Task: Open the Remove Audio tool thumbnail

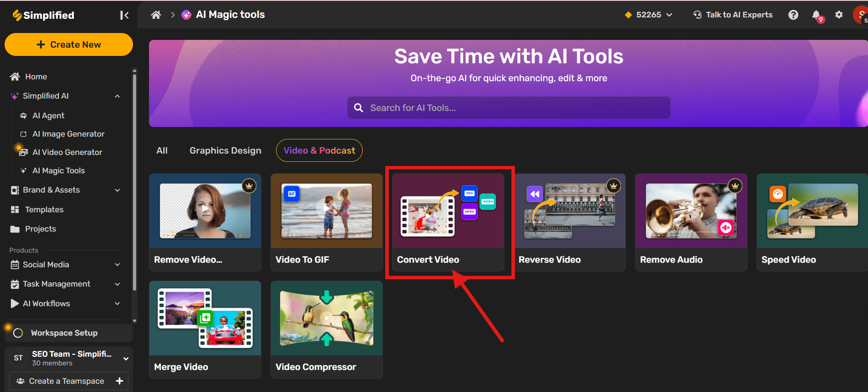Action: (691, 211)
